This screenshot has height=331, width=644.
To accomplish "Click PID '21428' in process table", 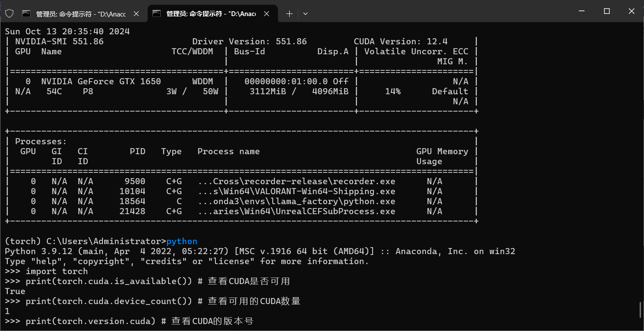I will tap(132, 211).
